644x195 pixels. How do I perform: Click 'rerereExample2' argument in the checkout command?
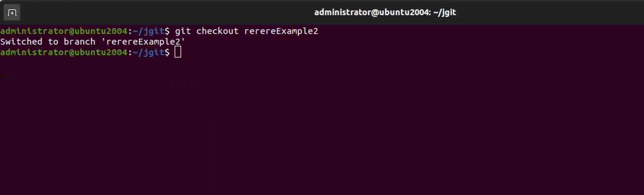point(281,31)
